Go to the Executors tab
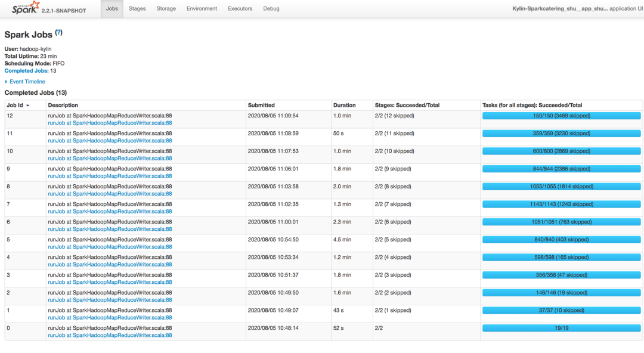Screen dimensions: 644x353 (240, 9)
